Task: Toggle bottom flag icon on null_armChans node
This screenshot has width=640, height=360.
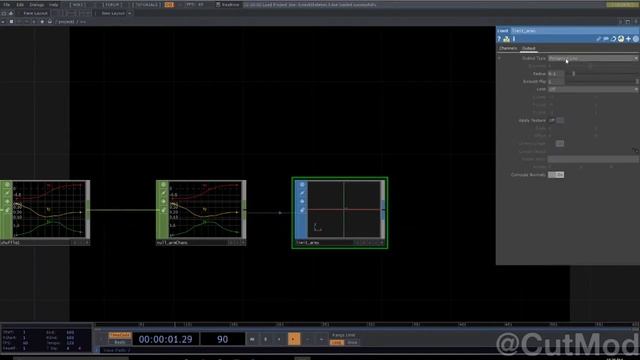Action: pos(163,210)
